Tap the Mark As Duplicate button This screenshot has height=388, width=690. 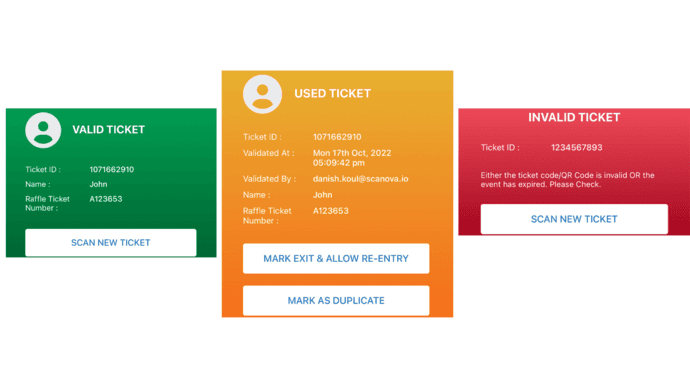(x=336, y=301)
